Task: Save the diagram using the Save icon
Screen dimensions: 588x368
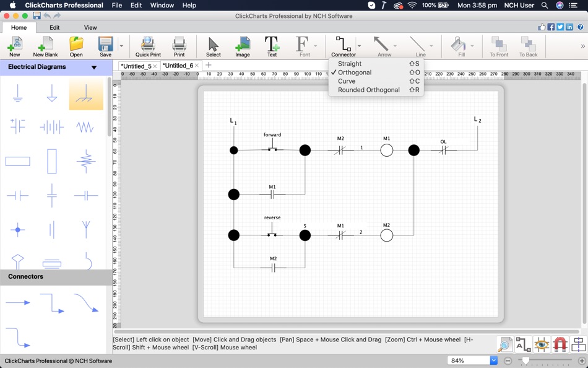Action: pos(105,46)
